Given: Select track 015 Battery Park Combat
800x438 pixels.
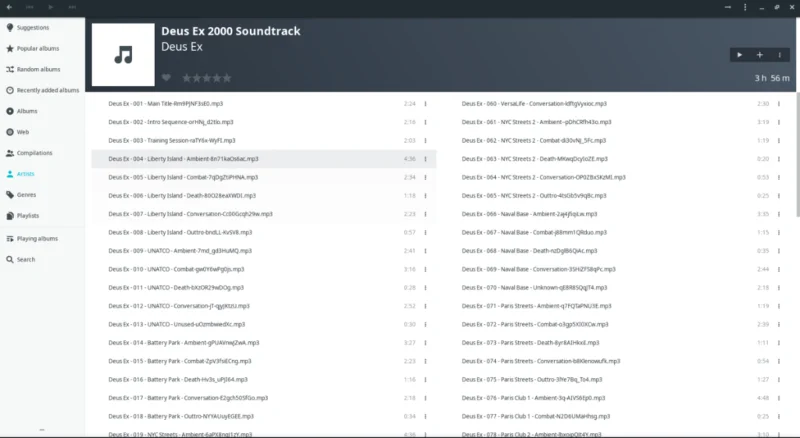Looking at the screenshot, I should pos(264,361).
